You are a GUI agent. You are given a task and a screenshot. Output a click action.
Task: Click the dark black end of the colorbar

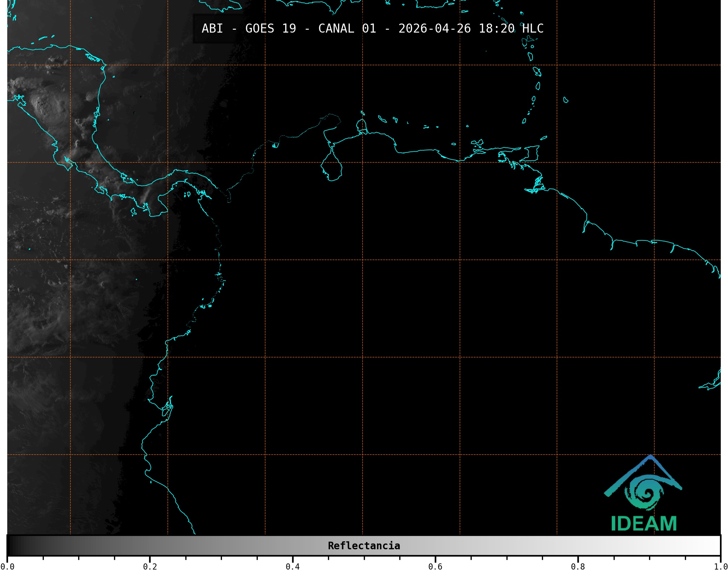13,546
